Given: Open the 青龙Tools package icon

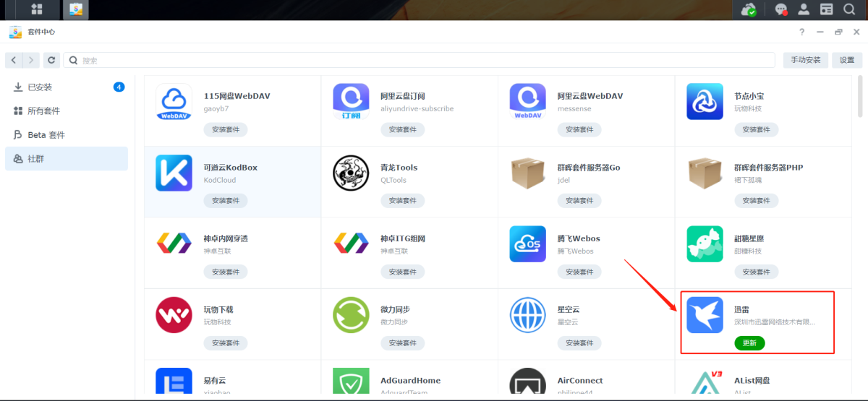Looking at the screenshot, I should 351,173.
